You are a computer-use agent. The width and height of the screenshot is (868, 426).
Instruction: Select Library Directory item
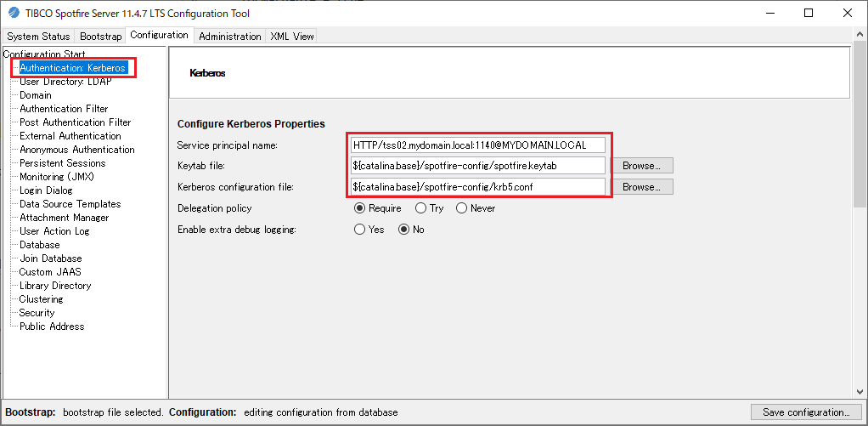(55, 286)
